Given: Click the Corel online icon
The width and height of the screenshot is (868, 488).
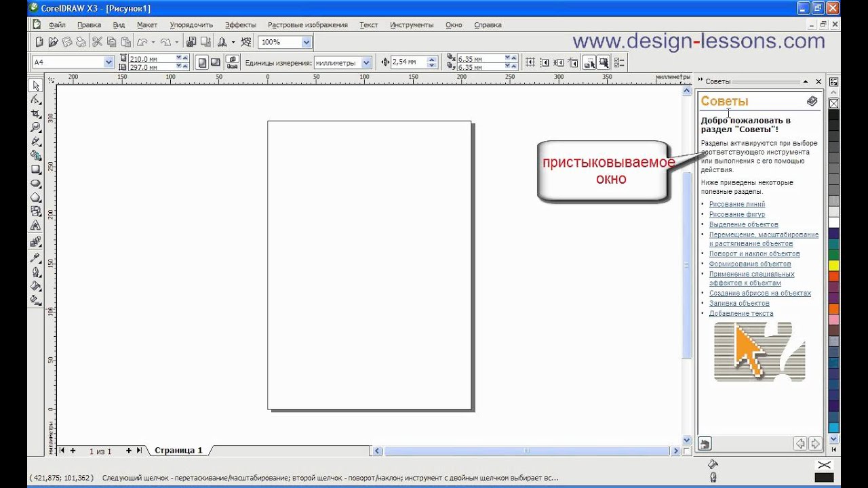Looking at the screenshot, I should 246,42.
